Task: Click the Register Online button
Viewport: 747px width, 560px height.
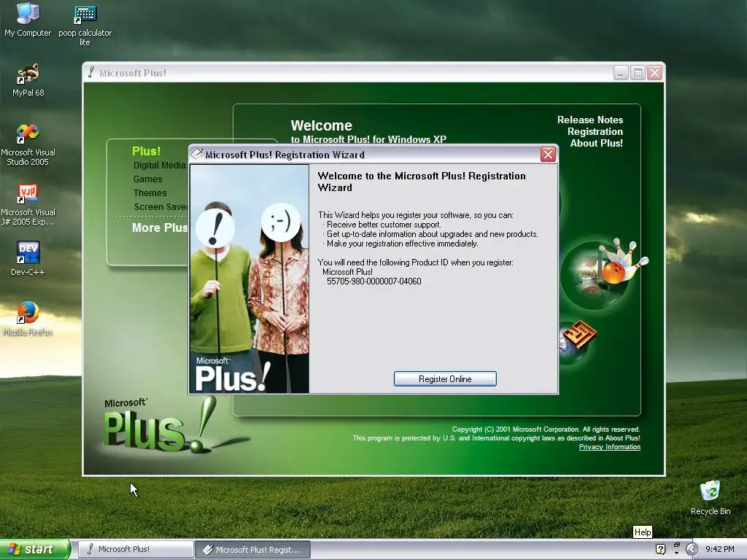Action: pyautogui.click(x=445, y=379)
